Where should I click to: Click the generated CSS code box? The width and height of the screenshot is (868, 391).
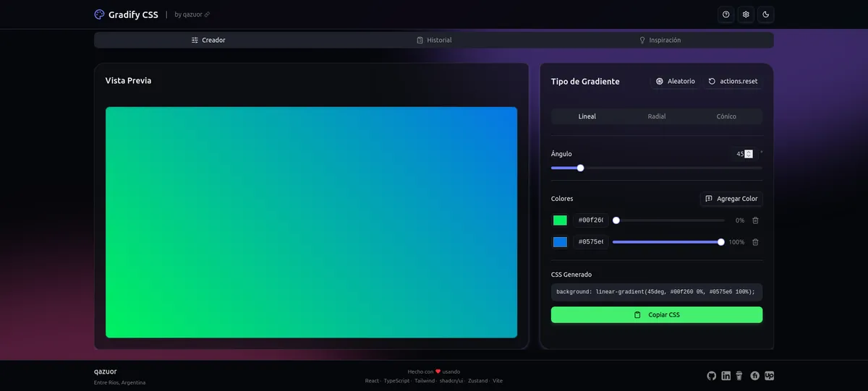click(x=657, y=292)
